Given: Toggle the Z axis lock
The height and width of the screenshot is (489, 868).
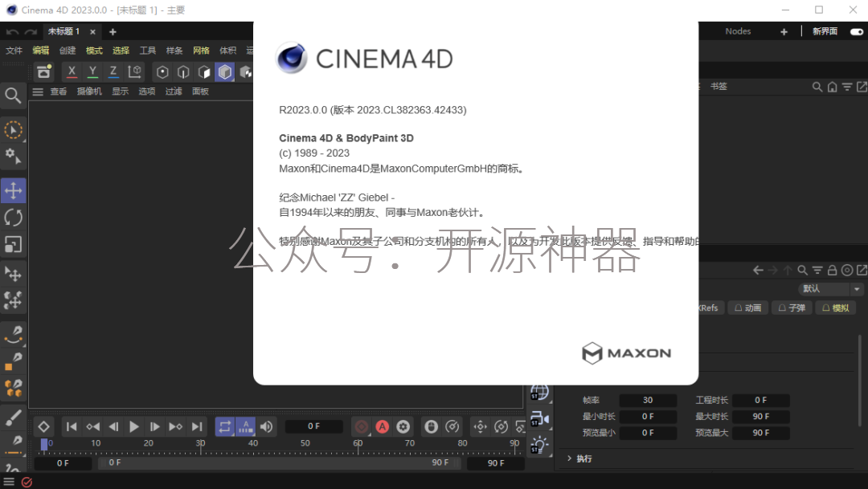Looking at the screenshot, I should coord(113,71).
